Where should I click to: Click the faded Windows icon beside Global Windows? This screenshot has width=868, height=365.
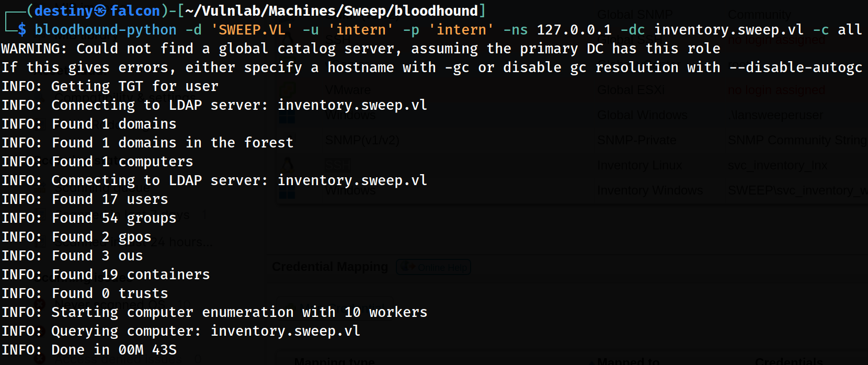[287, 116]
